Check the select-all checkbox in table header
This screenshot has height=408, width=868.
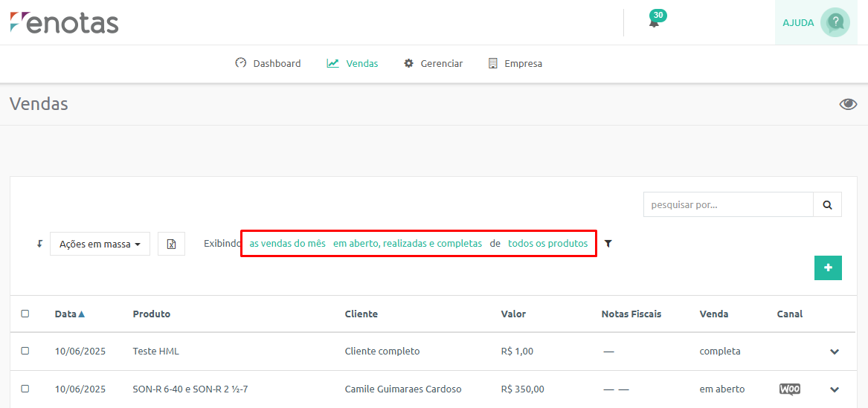click(25, 314)
